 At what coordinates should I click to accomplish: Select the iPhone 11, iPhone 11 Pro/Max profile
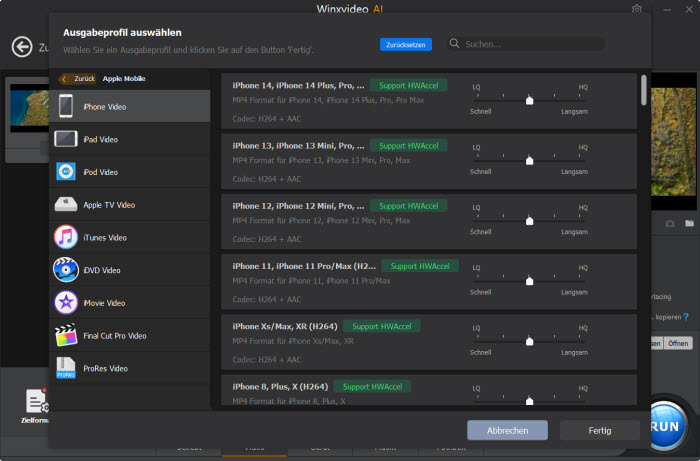point(429,282)
